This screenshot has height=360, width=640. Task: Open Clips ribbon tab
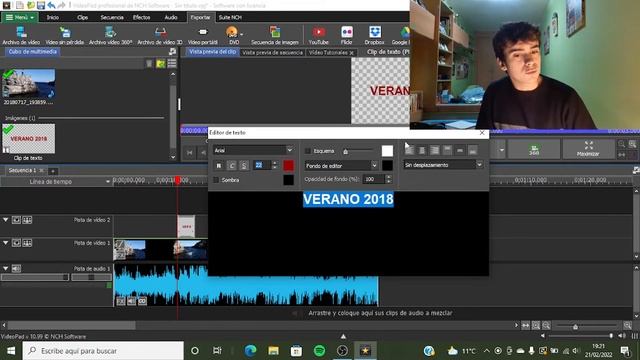(x=82, y=18)
